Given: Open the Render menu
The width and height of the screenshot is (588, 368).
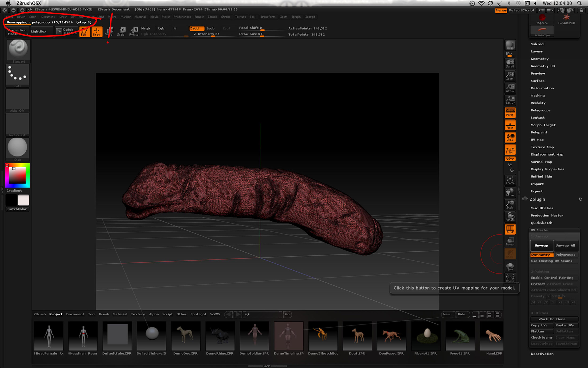Looking at the screenshot, I should tap(199, 17).
